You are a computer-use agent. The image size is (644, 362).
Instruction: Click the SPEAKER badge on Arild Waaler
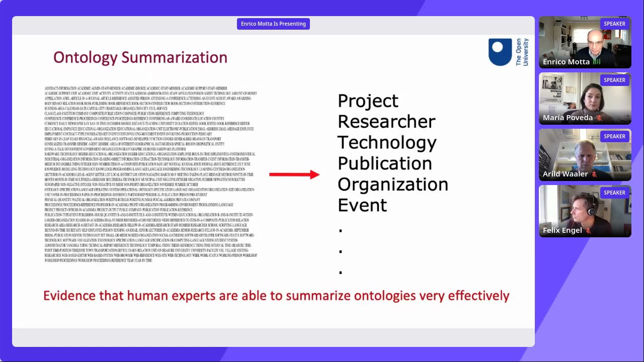pos(614,136)
